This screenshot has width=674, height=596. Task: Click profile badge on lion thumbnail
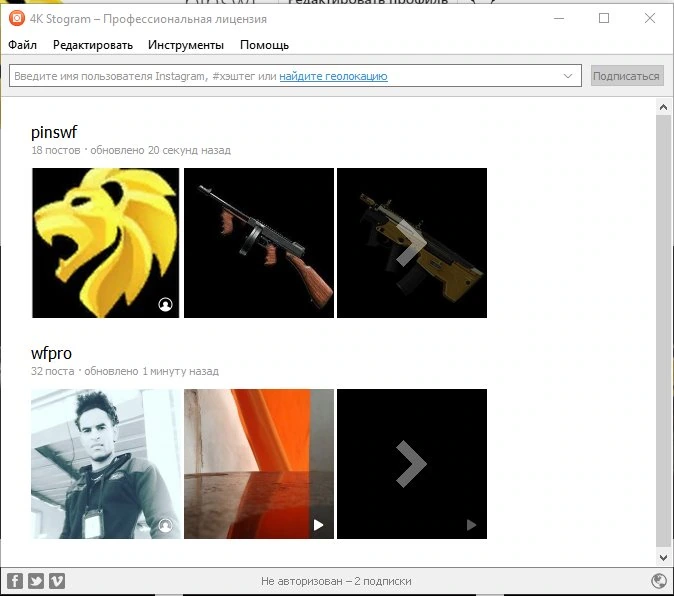[165, 304]
